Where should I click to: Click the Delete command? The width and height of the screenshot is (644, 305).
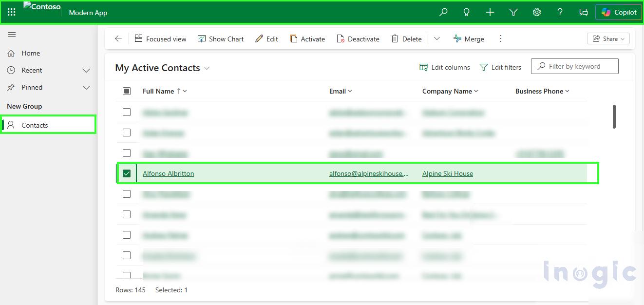406,39
